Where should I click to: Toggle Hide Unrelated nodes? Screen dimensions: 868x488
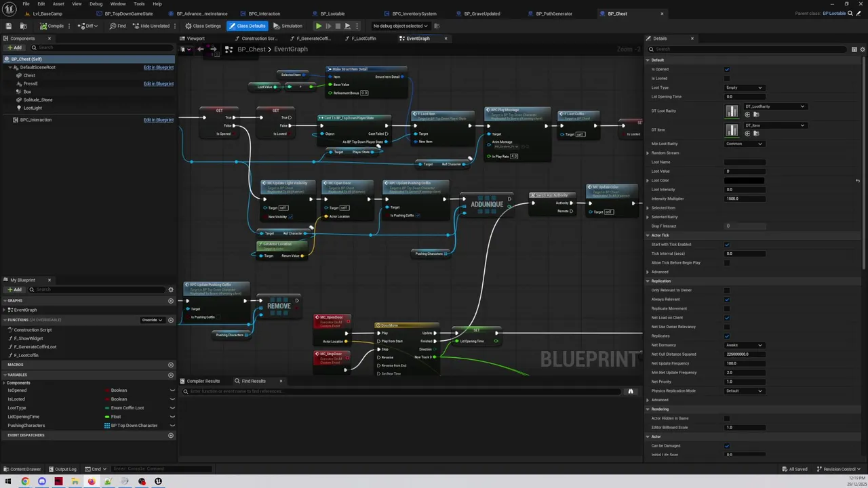coord(151,26)
